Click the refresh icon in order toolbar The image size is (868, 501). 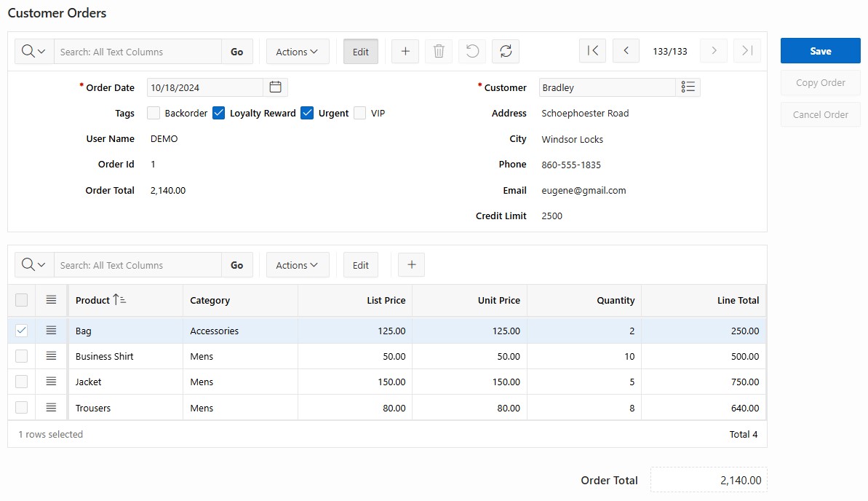click(x=506, y=52)
